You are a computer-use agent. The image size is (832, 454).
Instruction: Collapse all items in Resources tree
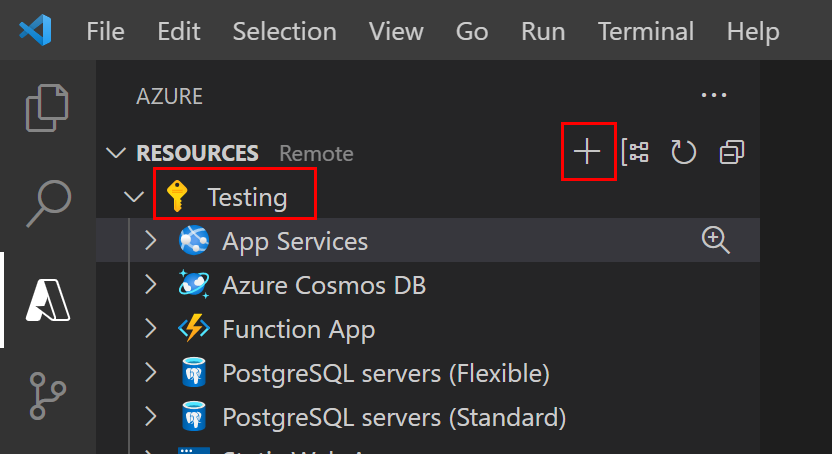click(x=732, y=152)
